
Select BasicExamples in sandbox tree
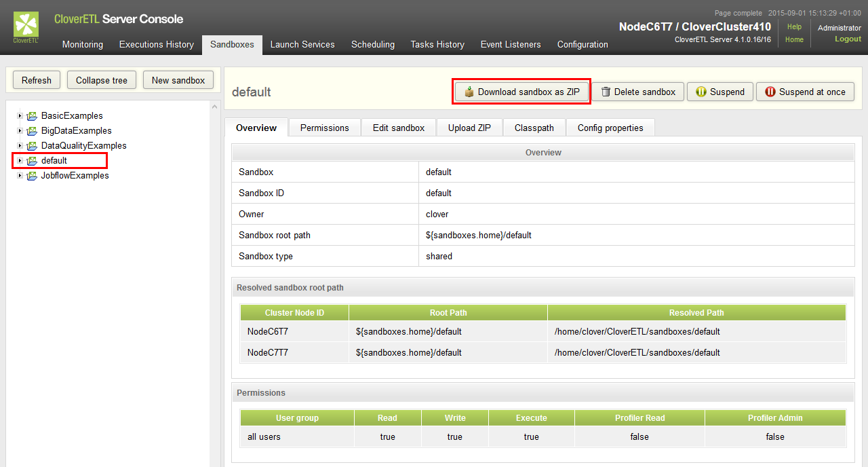pyautogui.click(x=72, y=116)
